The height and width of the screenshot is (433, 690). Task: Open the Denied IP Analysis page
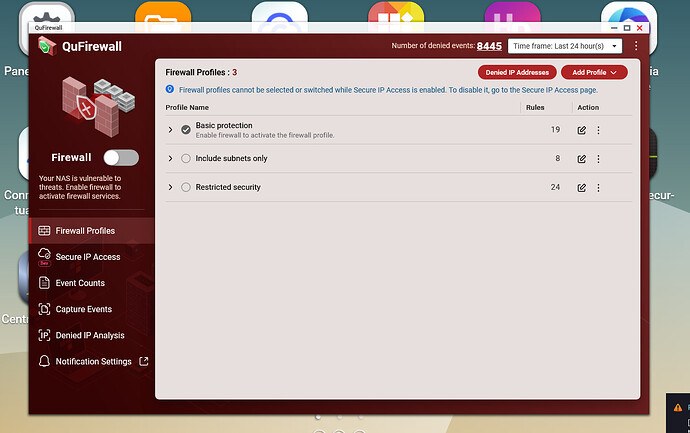92,335
